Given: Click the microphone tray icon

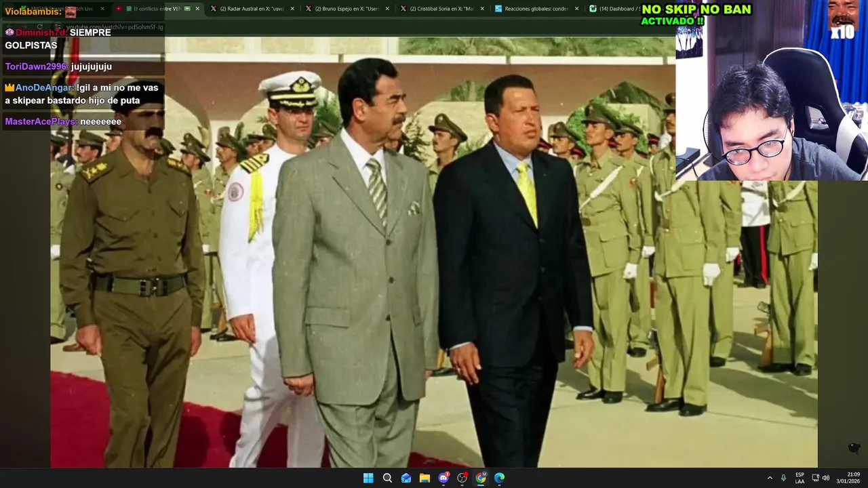Looking at the screenshot, I should coord(783,478).
